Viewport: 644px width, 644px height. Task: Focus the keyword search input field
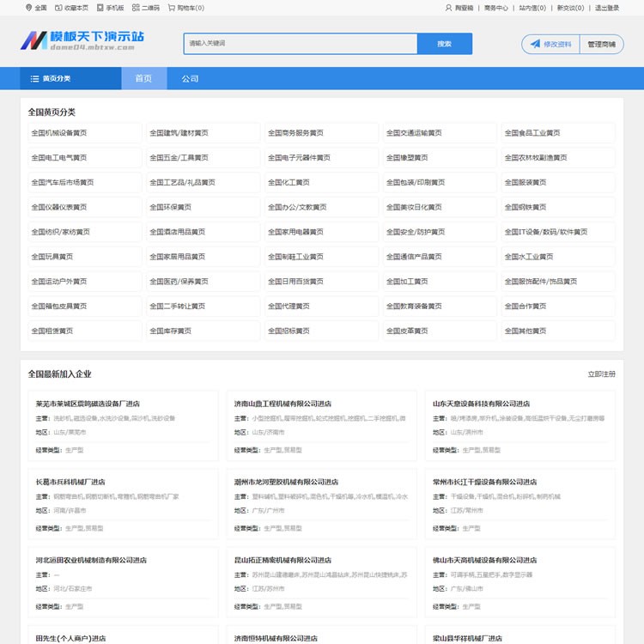pyautogui.click(x=301, y=44)
